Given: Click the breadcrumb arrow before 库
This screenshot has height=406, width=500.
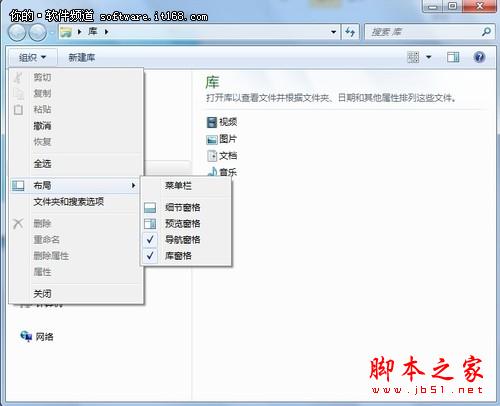Looking at the screenshot, I should pyautogui.click(x=79, y=32).
